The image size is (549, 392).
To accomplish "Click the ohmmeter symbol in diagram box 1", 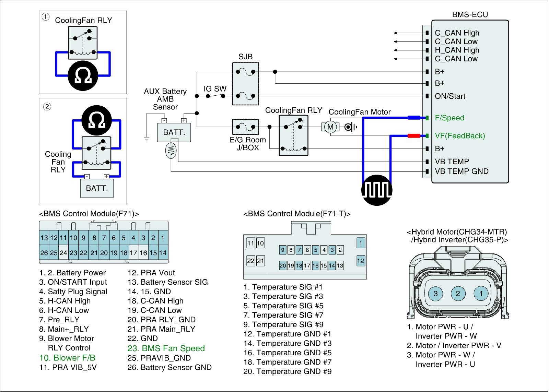I will point(83,75).
